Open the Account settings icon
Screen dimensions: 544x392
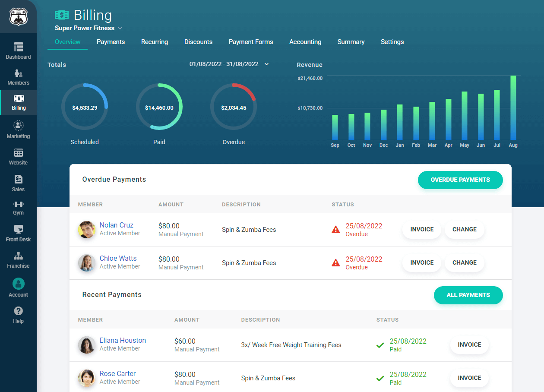18,284
